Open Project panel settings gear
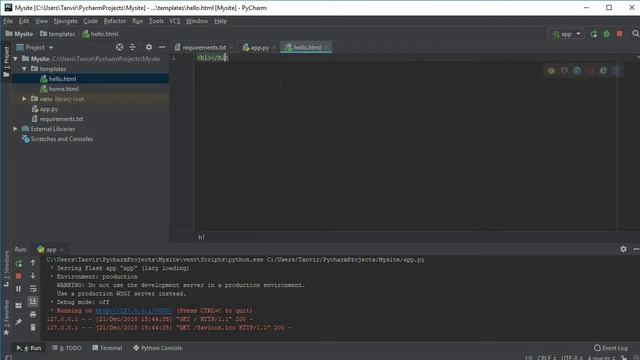This screenshot has width=640, height=360. coord(149,47)
